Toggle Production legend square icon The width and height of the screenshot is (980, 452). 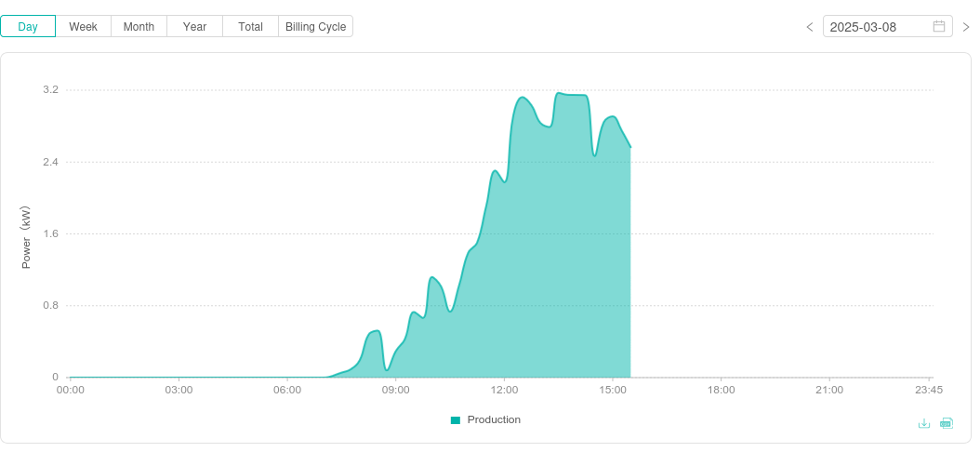(x=456, y=420)
